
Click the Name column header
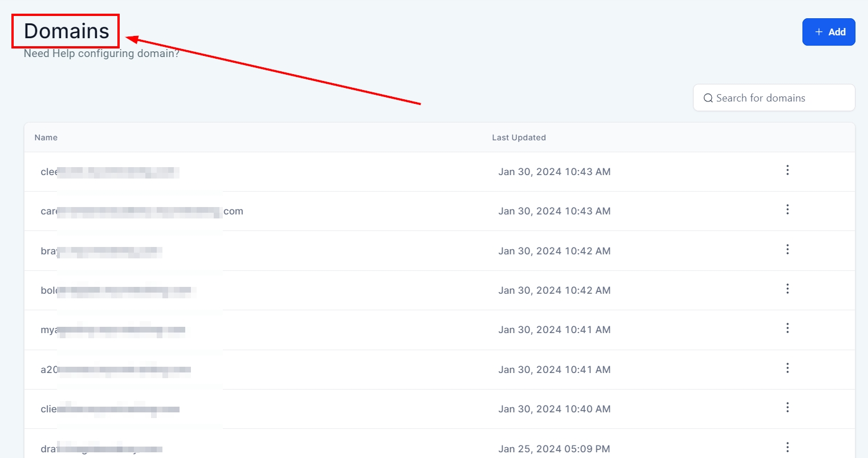pyautogui.click(x=46, y=137)
